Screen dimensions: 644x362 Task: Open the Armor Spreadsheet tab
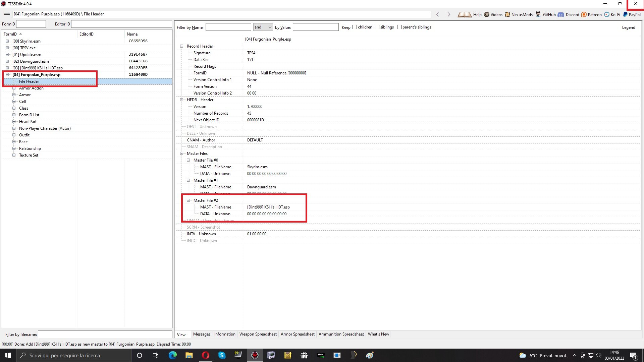point(298,334)
